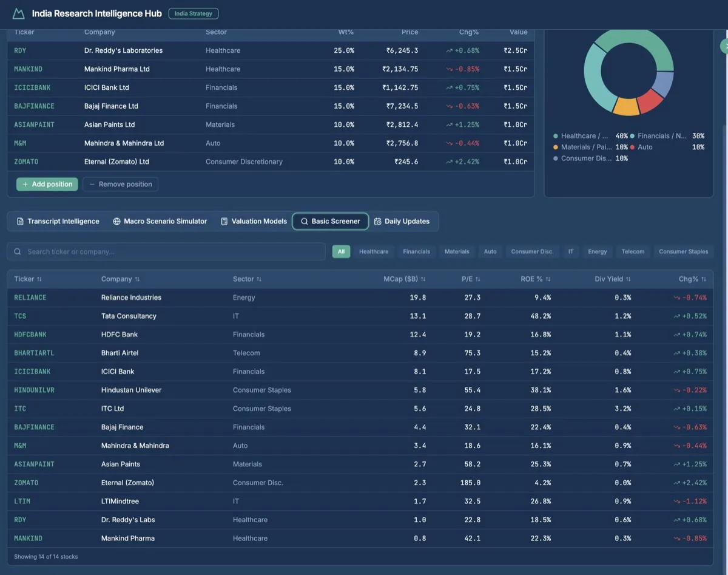Filter screener by Materials
Image resolution: width=728 pixels, height=575 pixels.
coord(457,251)
